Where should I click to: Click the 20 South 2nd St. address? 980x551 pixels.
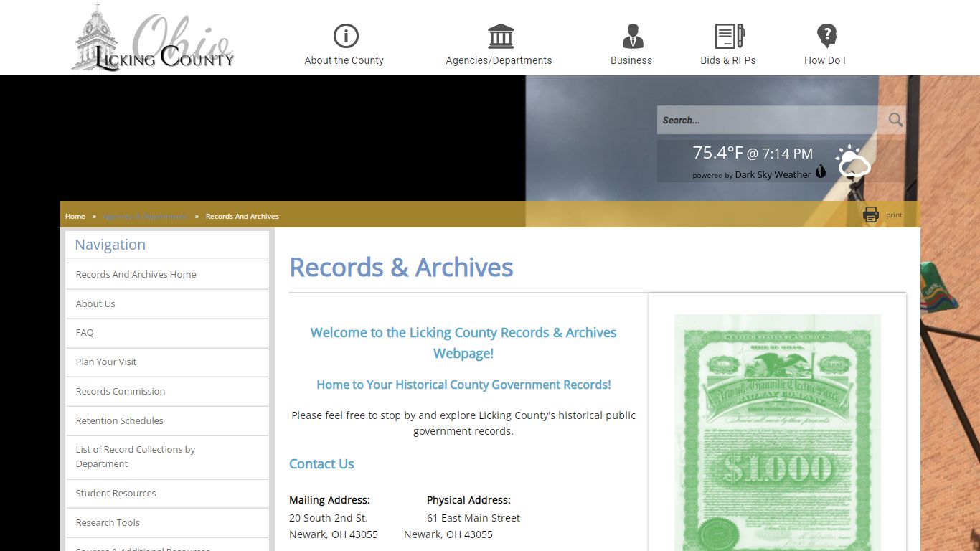[x=329, y=518]
